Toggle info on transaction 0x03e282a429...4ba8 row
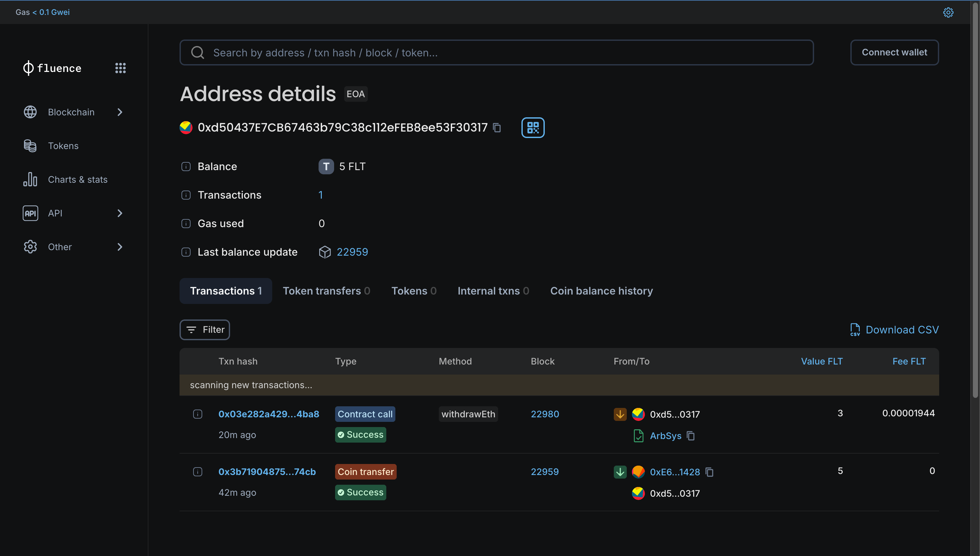The image size is (980, 556). (x=198, y=413)
